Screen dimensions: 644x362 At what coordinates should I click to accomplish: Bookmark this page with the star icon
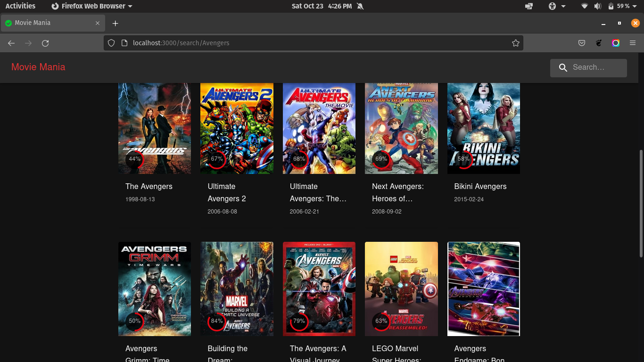click(x=516, y=43)
